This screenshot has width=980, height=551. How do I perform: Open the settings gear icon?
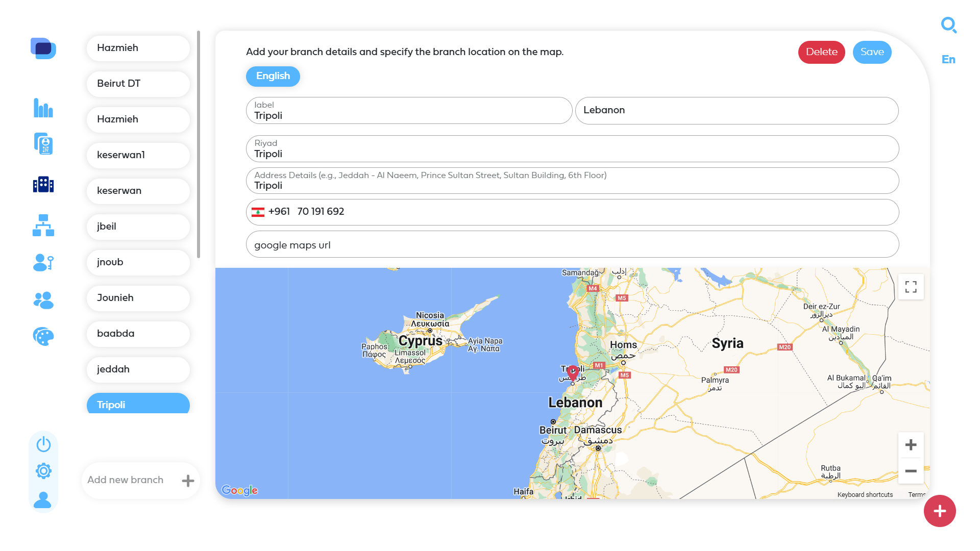[43, 471]
